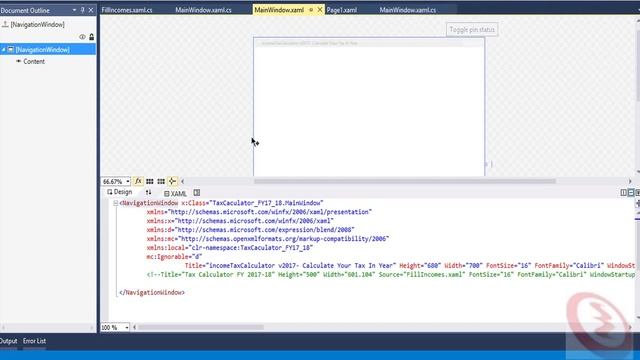
Task: Select the MainWindow.xaml tab
Action: point(279,10)
